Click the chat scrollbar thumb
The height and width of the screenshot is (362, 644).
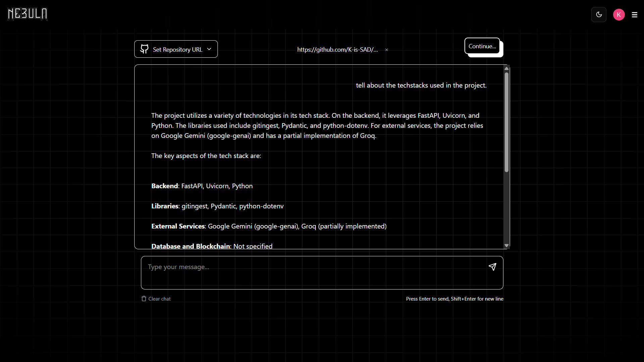coord(507,122)
